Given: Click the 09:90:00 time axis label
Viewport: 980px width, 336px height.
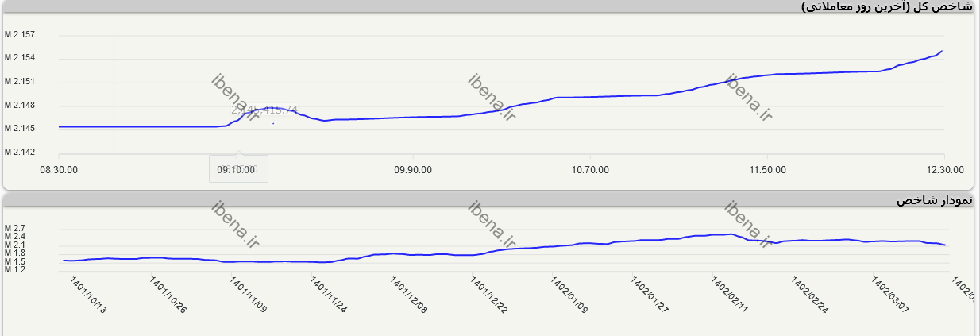Looking at the screenshot, I should click(413, 169).
